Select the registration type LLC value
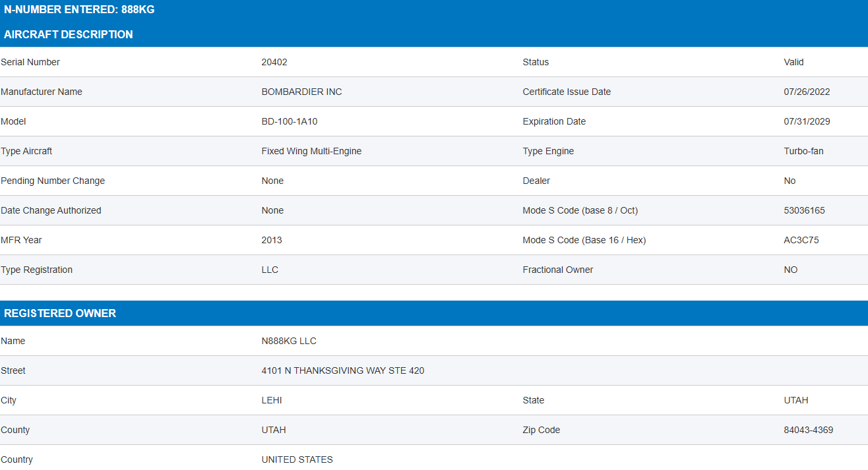This screenshot has width=868, height=470. pyautogui.click(x=270, y=270)
